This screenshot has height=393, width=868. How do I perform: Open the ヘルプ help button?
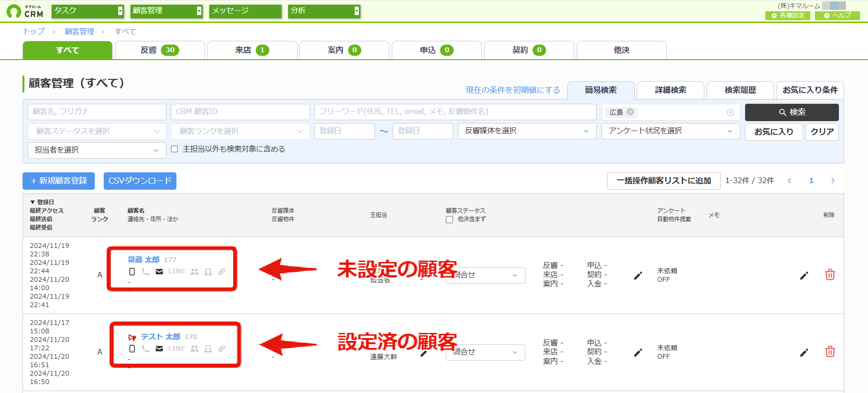click(838, 15)
